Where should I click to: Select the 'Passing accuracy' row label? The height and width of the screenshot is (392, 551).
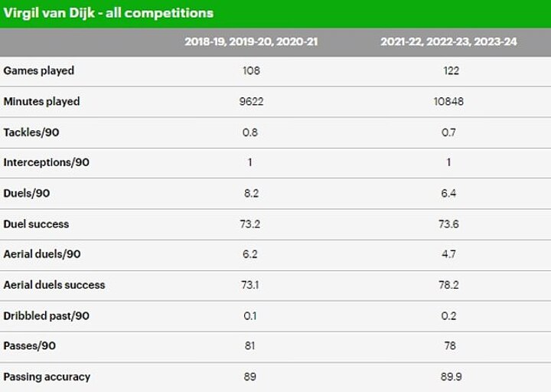tap(47, 377)
